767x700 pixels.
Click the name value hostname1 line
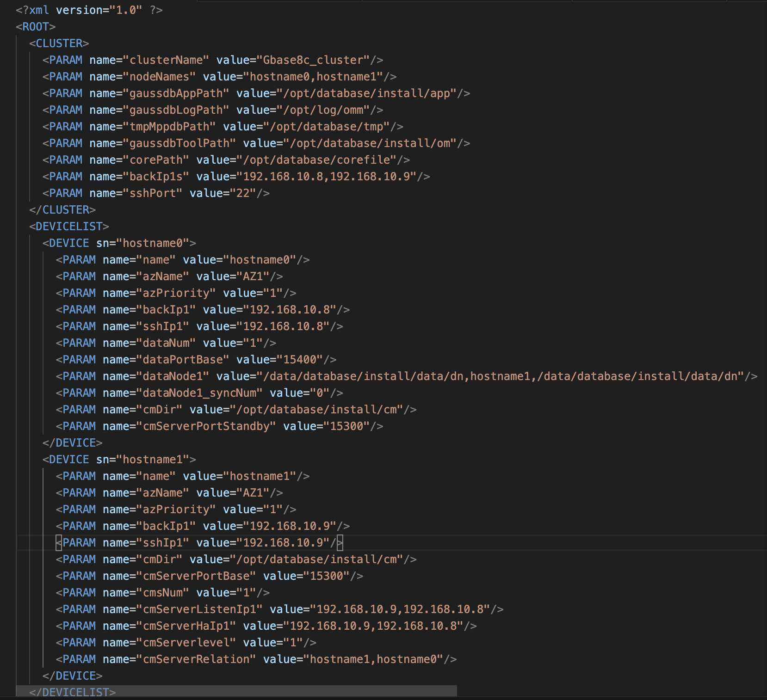click(183, 476)
